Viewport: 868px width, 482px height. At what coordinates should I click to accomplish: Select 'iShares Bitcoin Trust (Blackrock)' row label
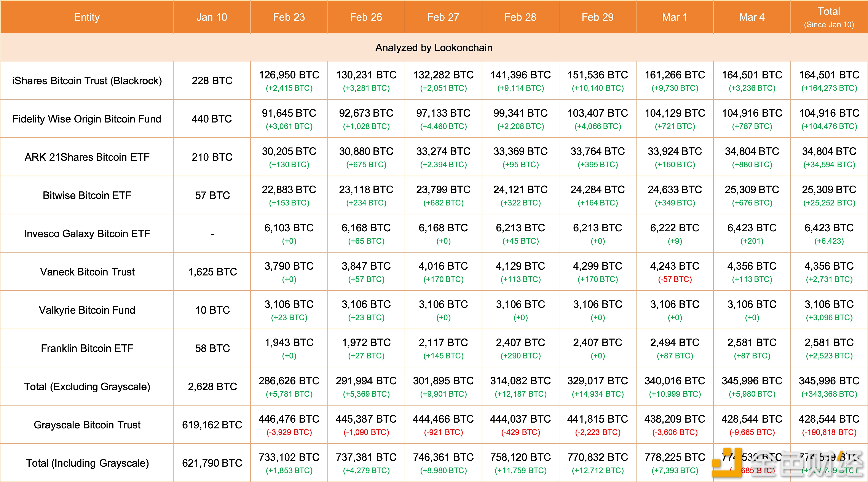click(87, 81)
